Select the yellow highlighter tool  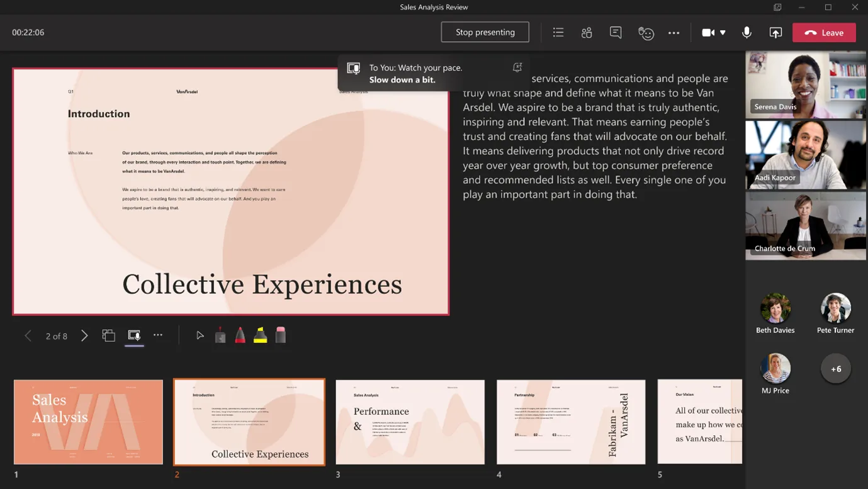260,335
